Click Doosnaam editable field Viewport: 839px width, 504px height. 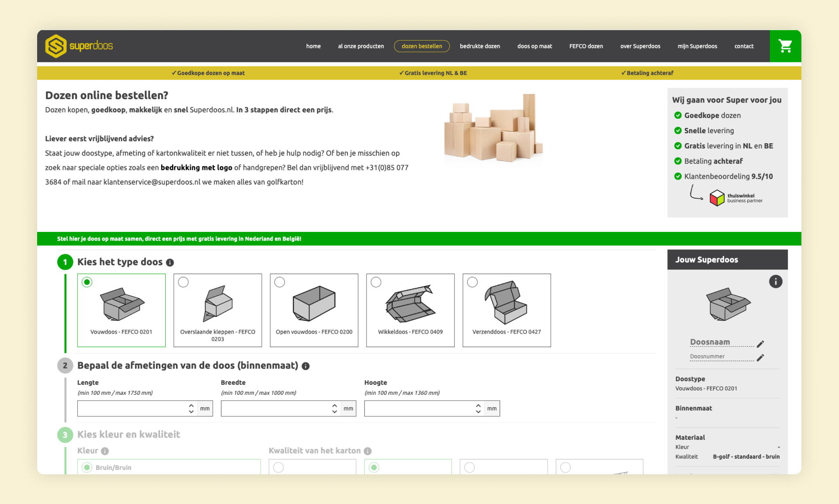[721, 342]
